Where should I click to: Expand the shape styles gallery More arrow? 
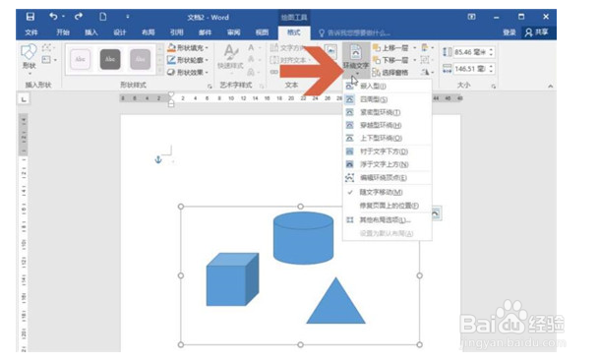coord(160,71)
